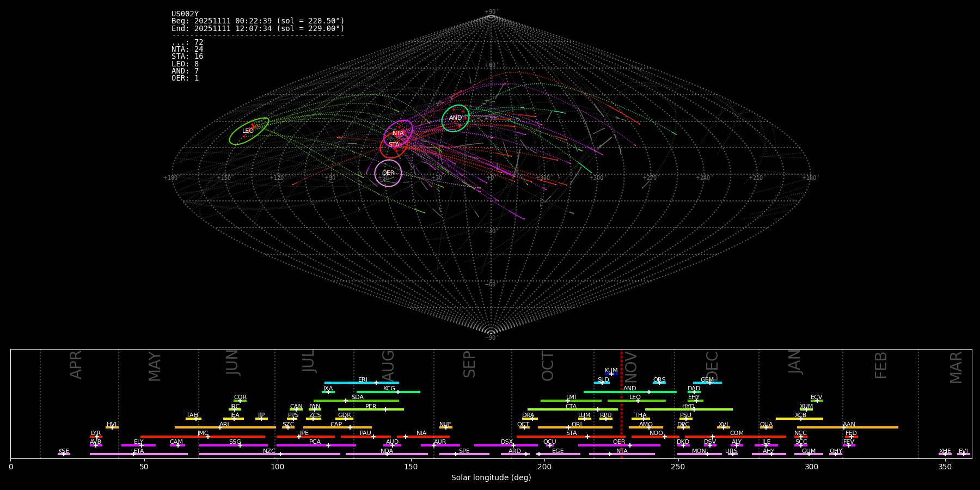
Task: Click the URS shower label in timeline
Action: click(731, 451)
